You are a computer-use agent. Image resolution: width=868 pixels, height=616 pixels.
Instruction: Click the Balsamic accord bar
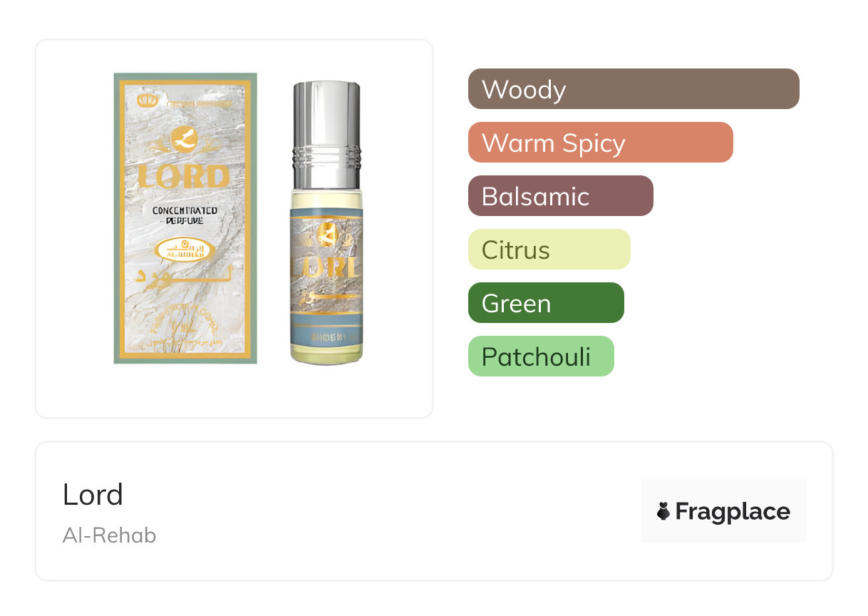pyautogui.click(x=561, y=196)
